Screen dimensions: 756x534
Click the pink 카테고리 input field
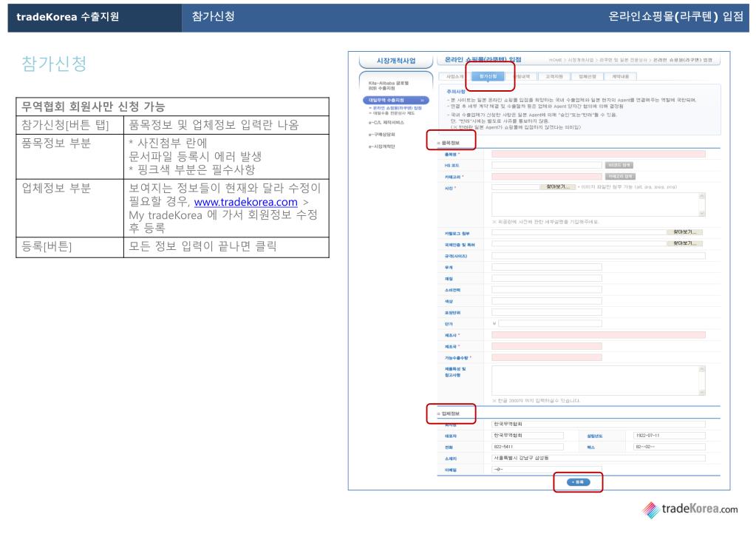tap(547, 177)
